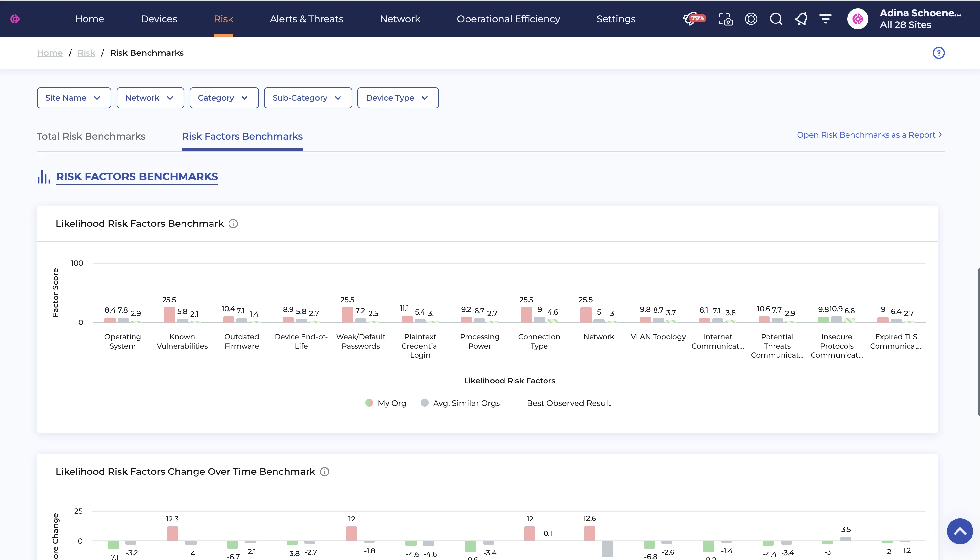
Task: Open the global filter icon
Action: click(x=825, y=19)
